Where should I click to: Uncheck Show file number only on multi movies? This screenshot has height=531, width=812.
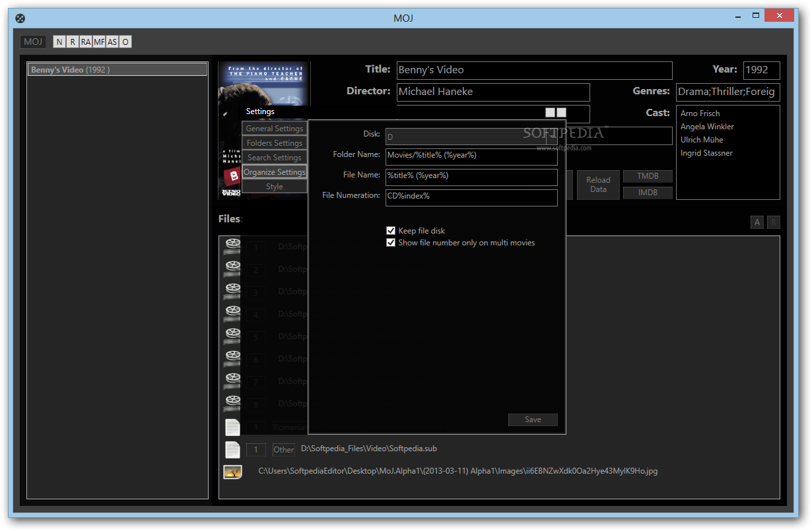coord(391,243)
